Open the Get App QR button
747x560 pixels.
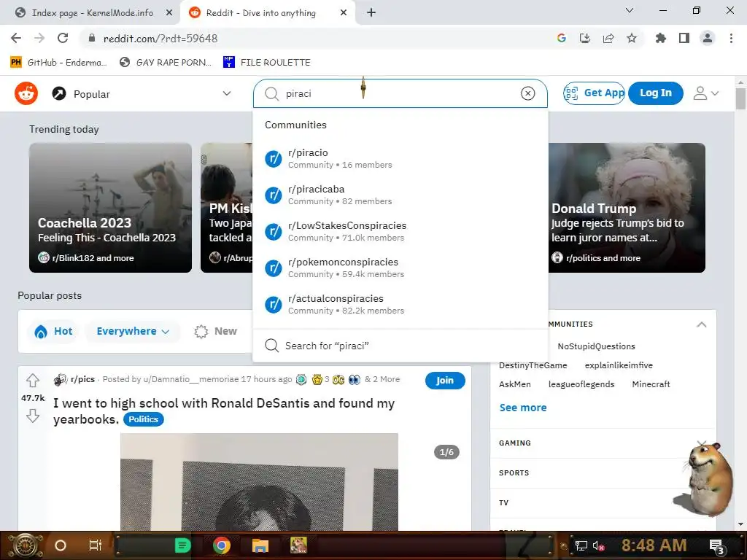coord(594,93)
